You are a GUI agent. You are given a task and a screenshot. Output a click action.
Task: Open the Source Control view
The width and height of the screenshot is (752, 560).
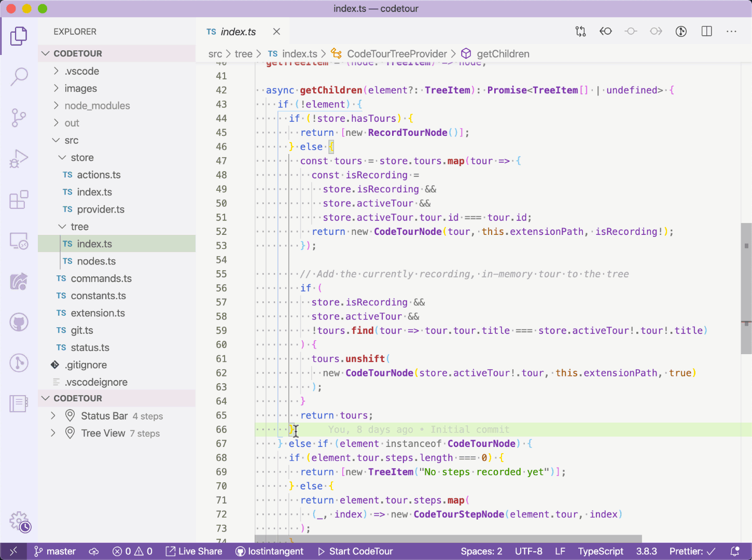click(x=19, y=118)
